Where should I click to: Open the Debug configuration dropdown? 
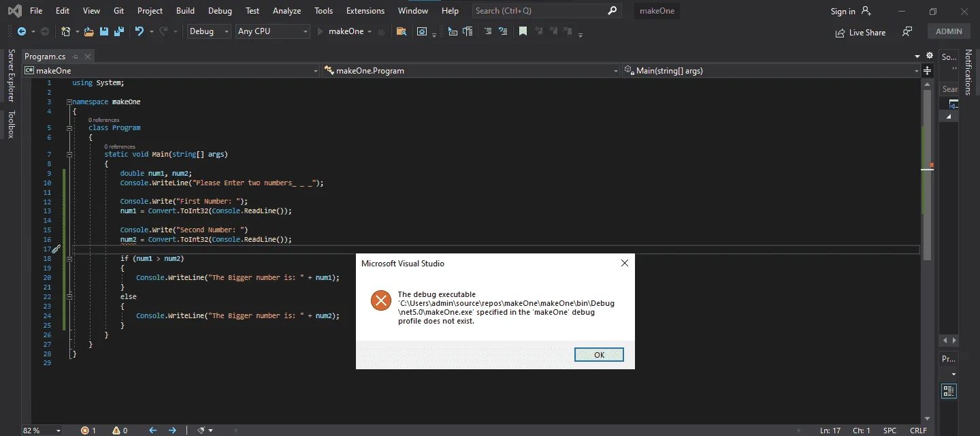208,31
